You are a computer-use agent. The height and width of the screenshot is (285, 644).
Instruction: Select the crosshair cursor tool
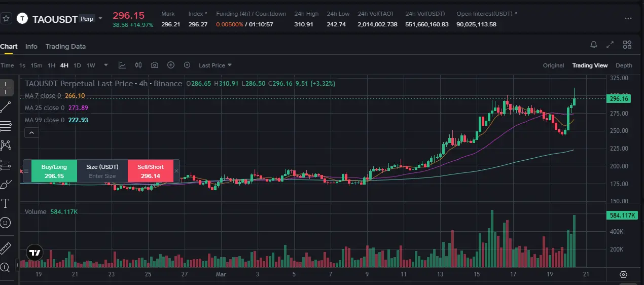(6, 87)
